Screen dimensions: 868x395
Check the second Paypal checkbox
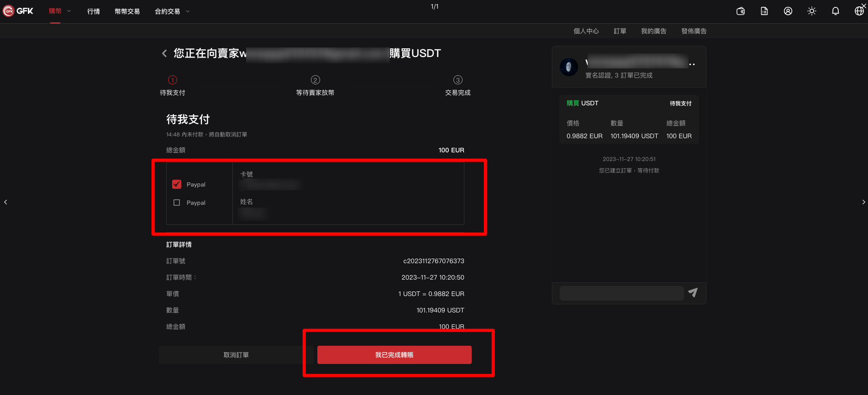click(x=177, y=203)
